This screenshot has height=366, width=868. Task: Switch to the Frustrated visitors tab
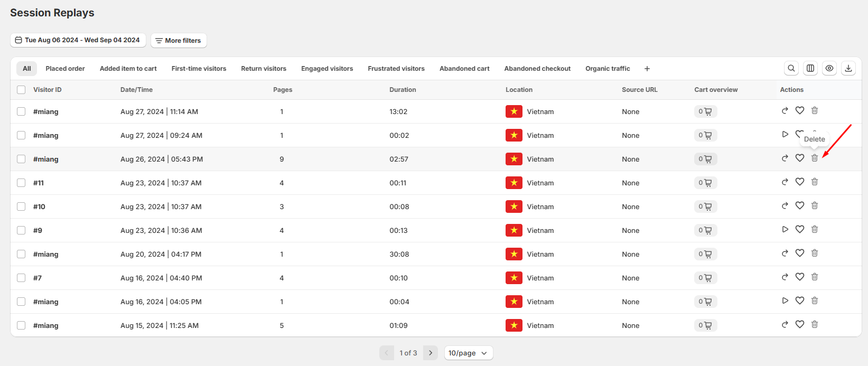click(x=396, y=69)
